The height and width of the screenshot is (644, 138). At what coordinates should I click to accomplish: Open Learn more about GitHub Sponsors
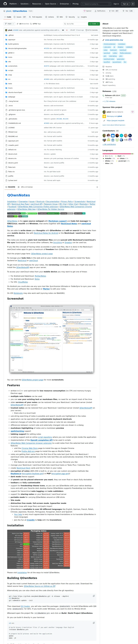114,125
